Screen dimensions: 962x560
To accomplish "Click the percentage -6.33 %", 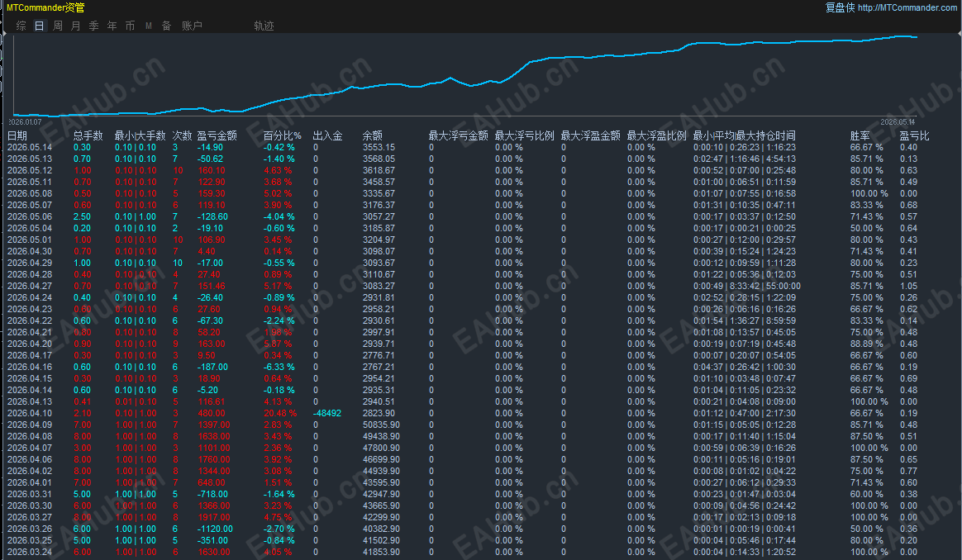I will click(279, 368).
